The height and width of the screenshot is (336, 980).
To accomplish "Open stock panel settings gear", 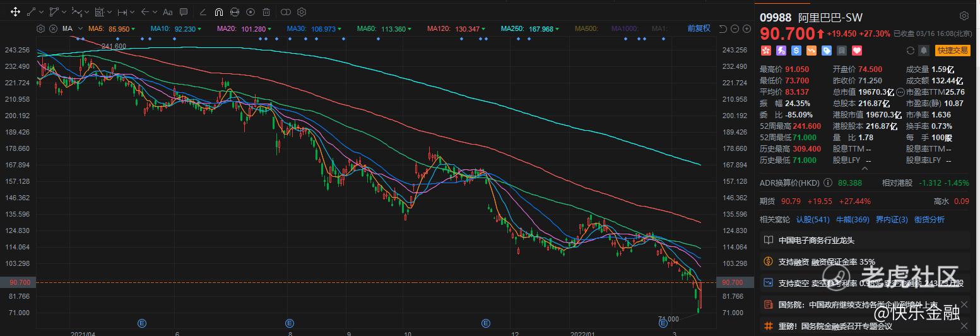I will coord(964,16).
